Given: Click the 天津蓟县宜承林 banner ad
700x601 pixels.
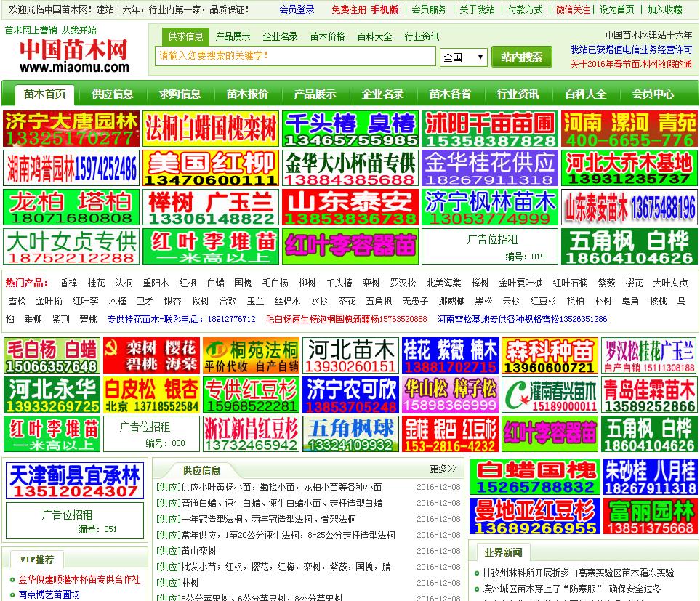Looking at the screenshot, I should tap(75, 480).
